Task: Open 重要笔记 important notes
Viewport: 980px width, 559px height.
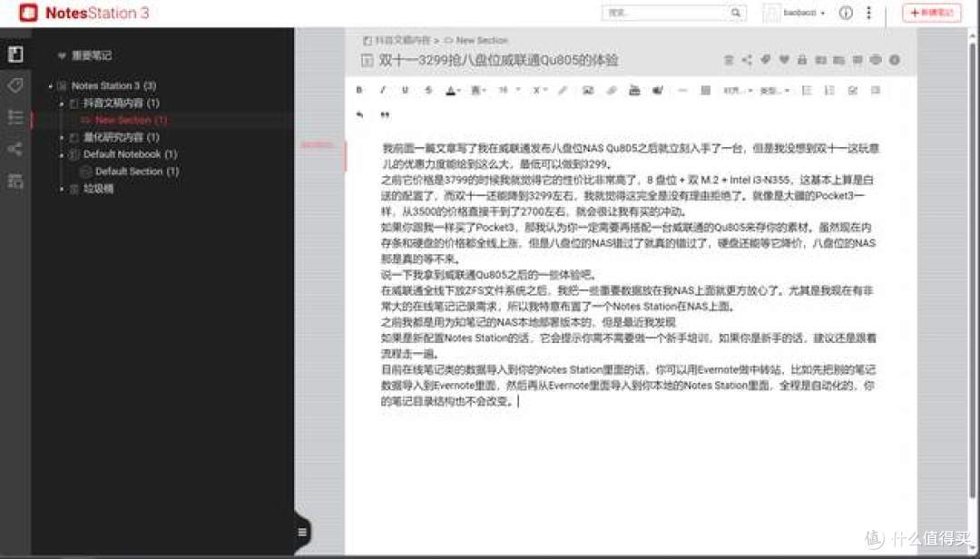Action: (x=92, y=55)
